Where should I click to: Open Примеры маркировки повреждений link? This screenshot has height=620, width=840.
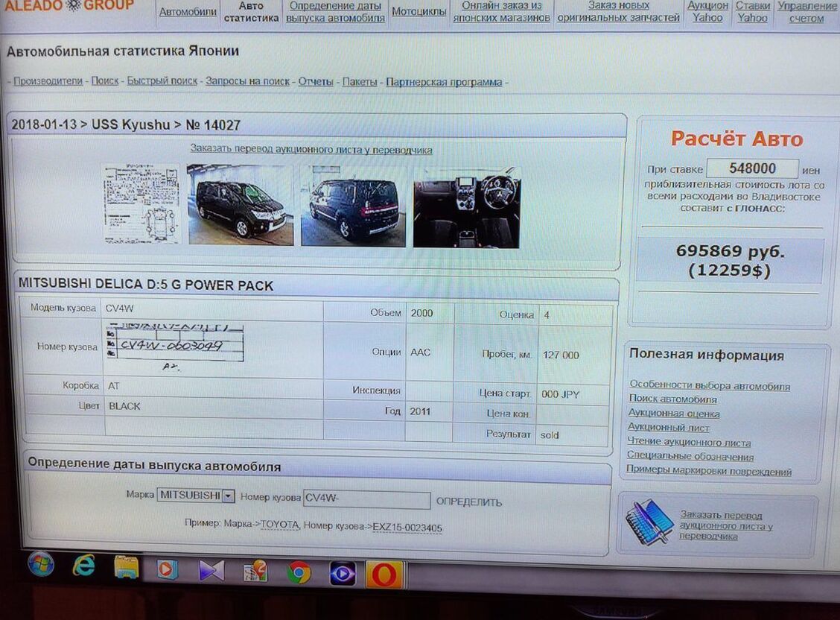tap(709, 470)
